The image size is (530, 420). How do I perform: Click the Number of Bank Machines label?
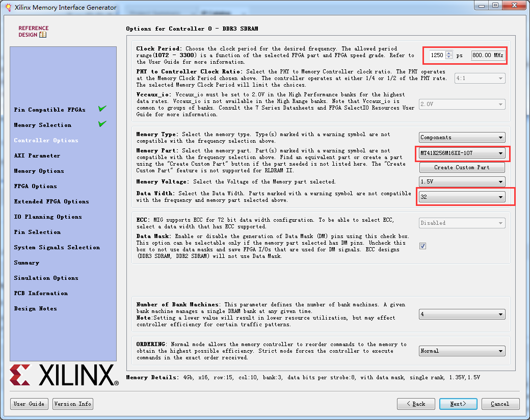178,305
